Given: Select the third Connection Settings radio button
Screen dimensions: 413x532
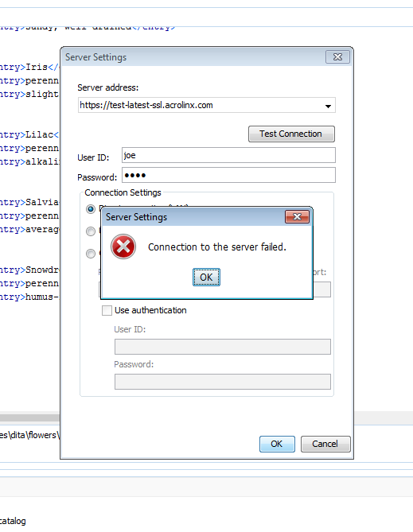Looking at the screenshot, I should point(91,254).
